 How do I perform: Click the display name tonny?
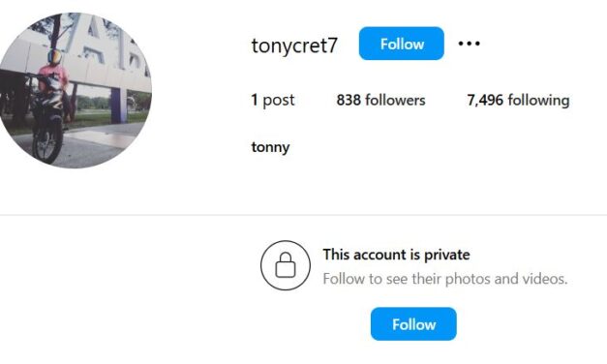271,147
